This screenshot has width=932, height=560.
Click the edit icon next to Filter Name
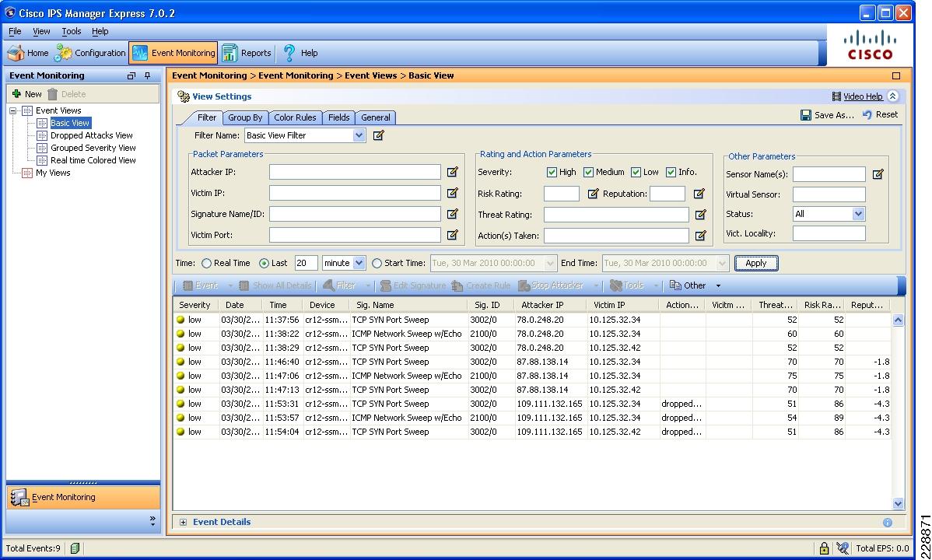coord(379,135)
